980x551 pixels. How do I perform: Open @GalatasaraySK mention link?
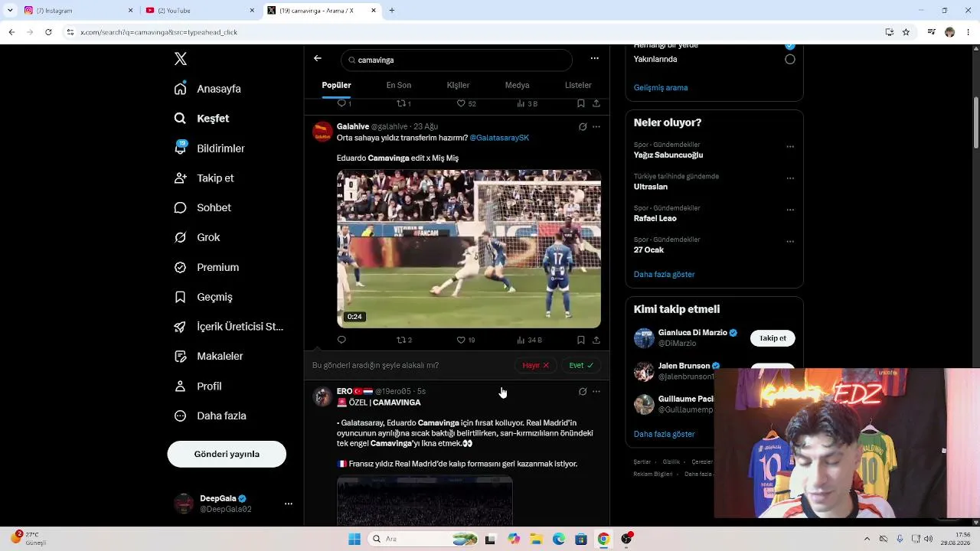(499, 138)
